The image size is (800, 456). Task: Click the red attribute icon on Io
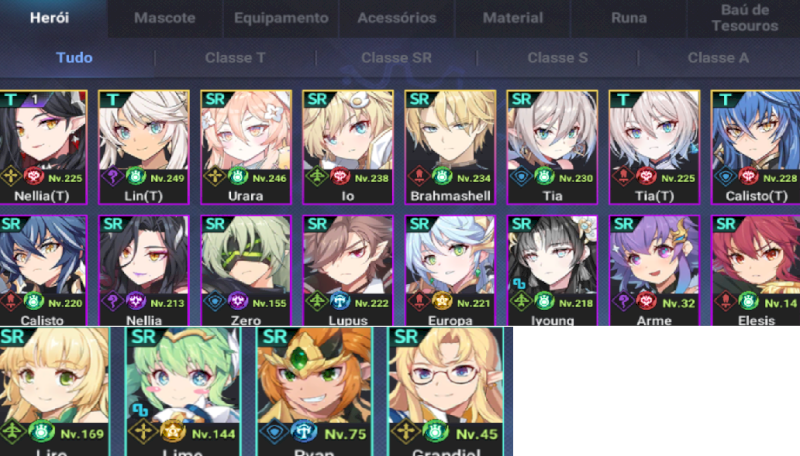(x=340, y=177)
